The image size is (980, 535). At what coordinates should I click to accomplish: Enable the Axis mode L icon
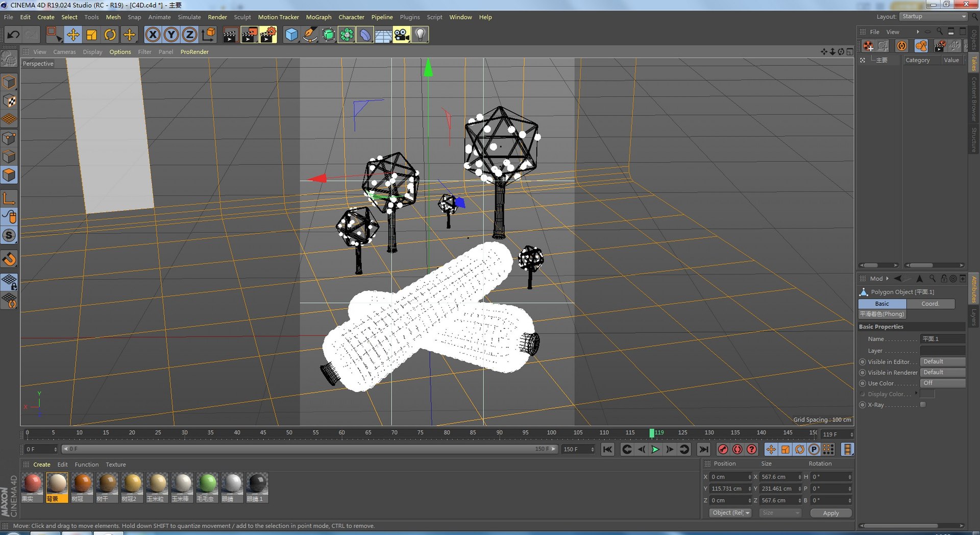pos(9,199)
